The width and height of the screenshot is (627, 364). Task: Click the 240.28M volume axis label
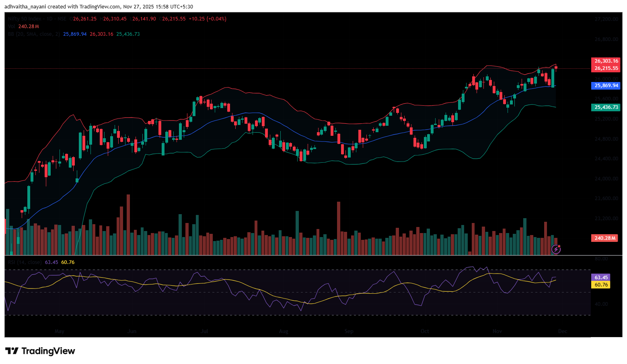pyautogui.click(x=605, y=238)
